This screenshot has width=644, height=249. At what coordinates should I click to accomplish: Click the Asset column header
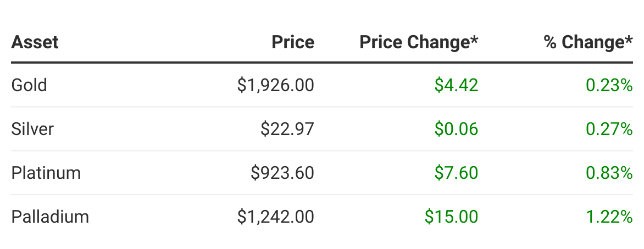pyautogui.click(x=35, y=42)
